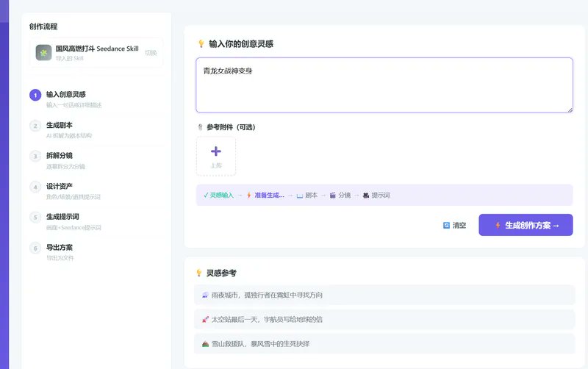This screenshot has width=588, height=369.
Task: Choose the 雨夜城市 inspiration suggestion
Action: point(384,295)
